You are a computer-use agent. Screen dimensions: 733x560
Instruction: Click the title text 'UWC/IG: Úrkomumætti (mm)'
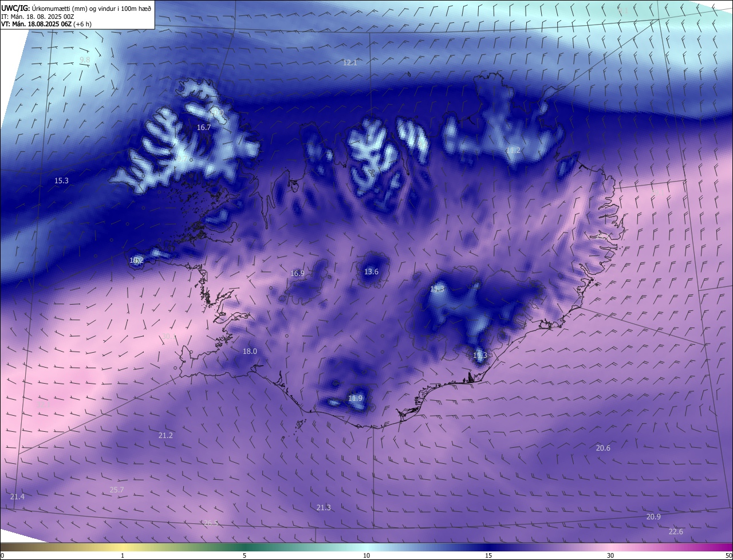tap(44, 8)
